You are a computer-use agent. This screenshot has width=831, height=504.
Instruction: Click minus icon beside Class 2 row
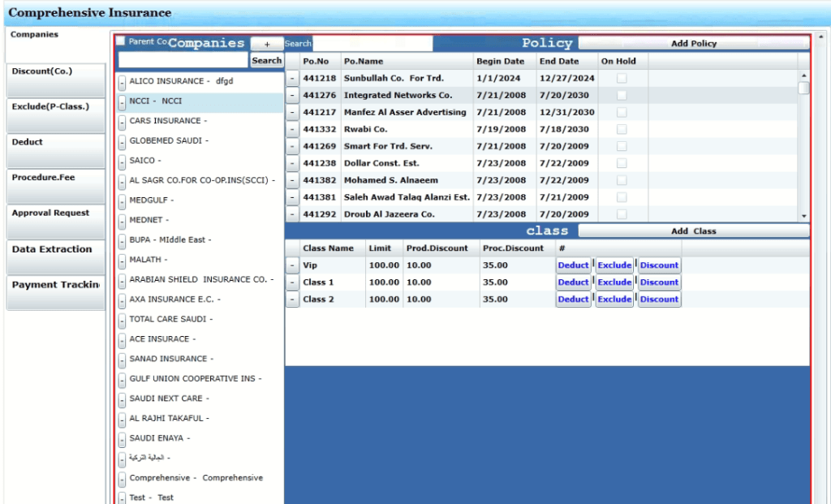(293, 299)
